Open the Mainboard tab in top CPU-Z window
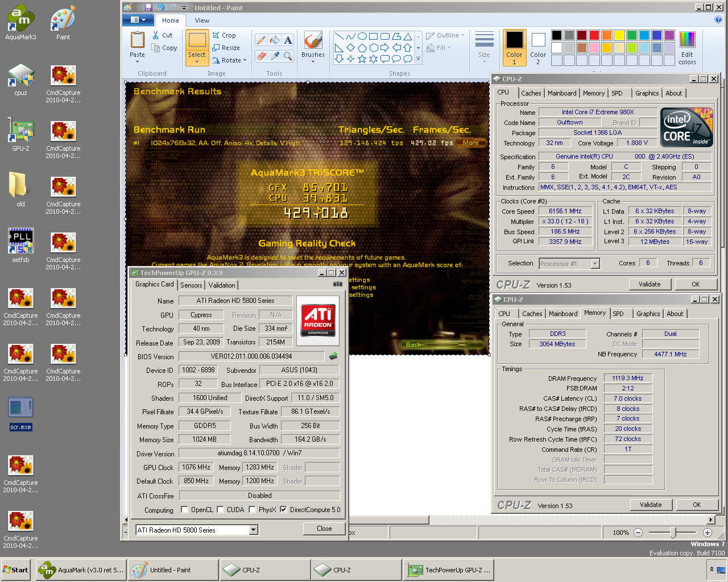The image size is (728, 582). 562,93
